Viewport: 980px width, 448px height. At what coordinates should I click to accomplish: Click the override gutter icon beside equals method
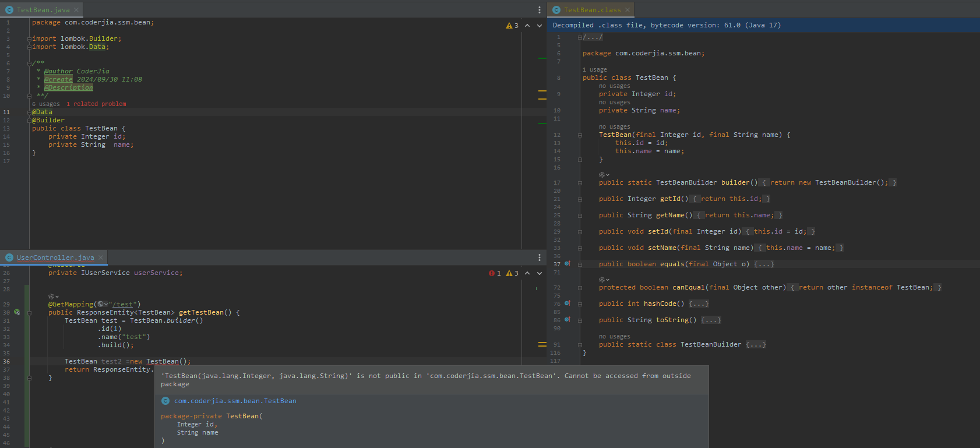[x=567, y=264]
